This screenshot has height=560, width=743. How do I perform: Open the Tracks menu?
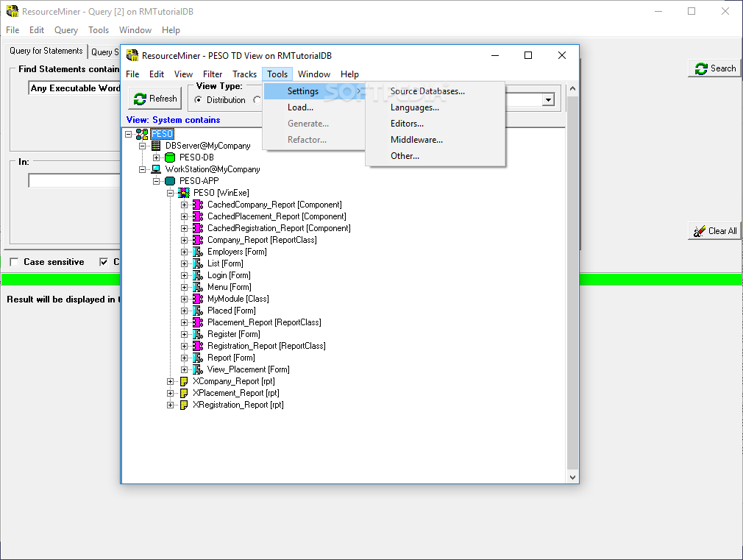(x=244, y=74)
